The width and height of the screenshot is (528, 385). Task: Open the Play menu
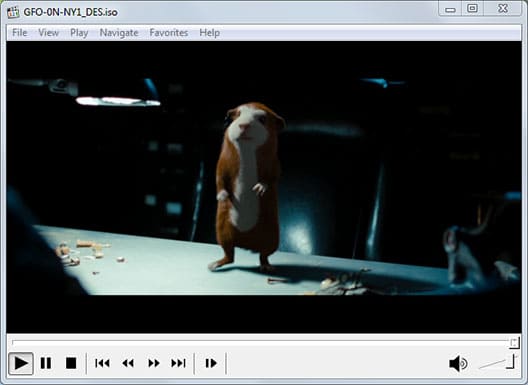(x=79, y=33)
